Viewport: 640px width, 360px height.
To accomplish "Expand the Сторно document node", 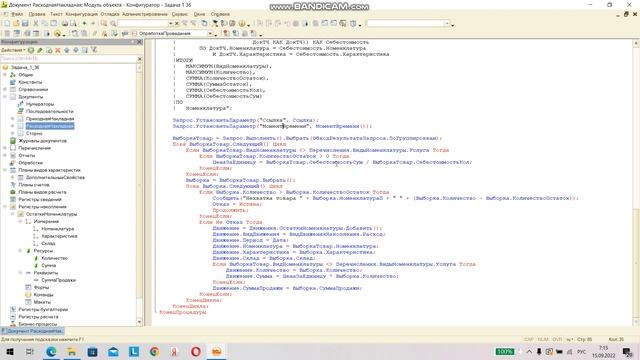I will 13,133.
